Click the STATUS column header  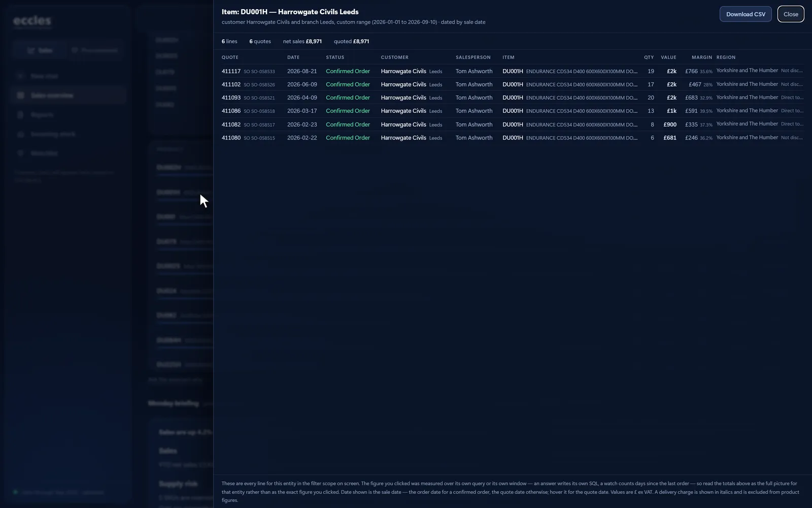pyautogui.click(x=335, y=57)
